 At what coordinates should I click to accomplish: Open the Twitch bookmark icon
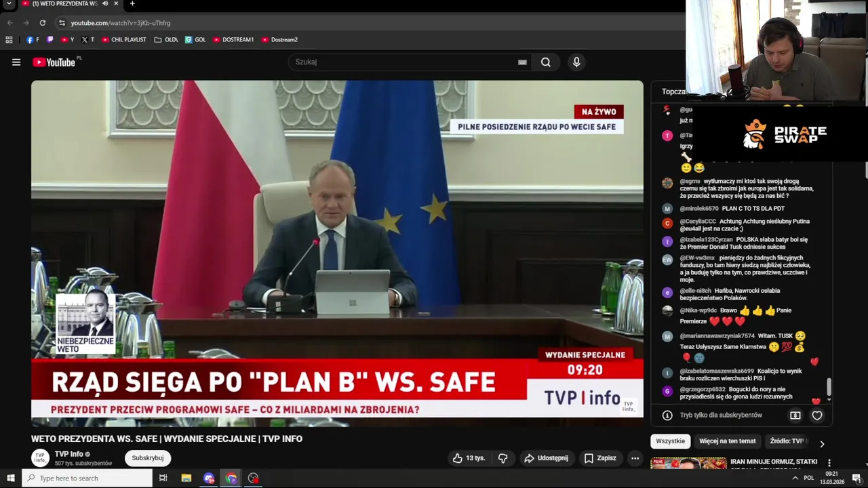click(50, 40)
